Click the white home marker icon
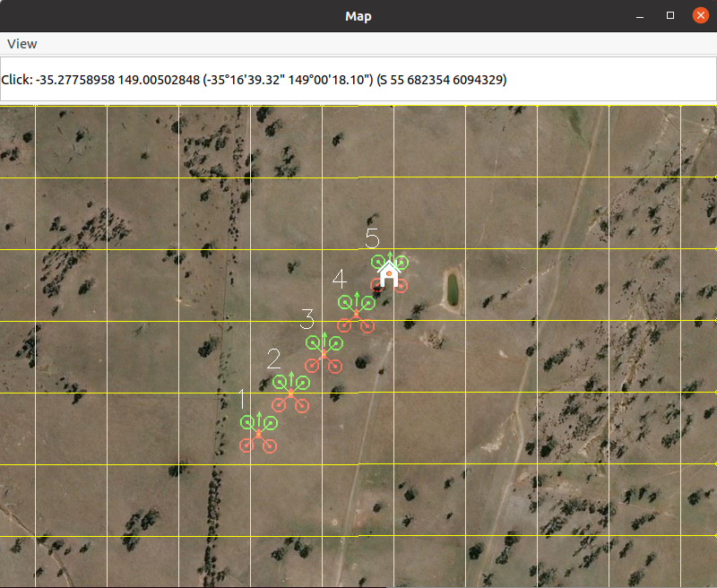The width and height of the screenshot is (717, 588). (x=389, y=273)
